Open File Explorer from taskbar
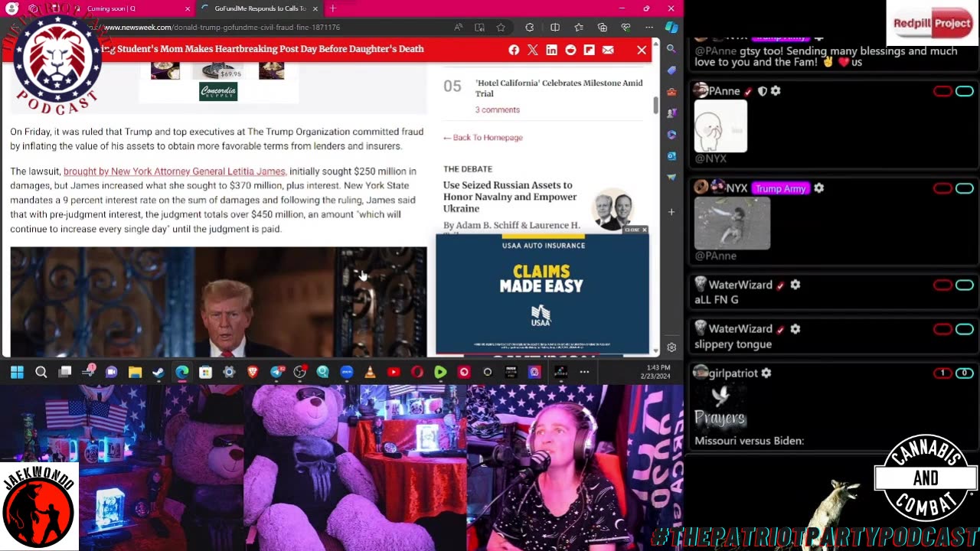Image resolution: width=980 pixels, height=551 pixels. [135, 372]
